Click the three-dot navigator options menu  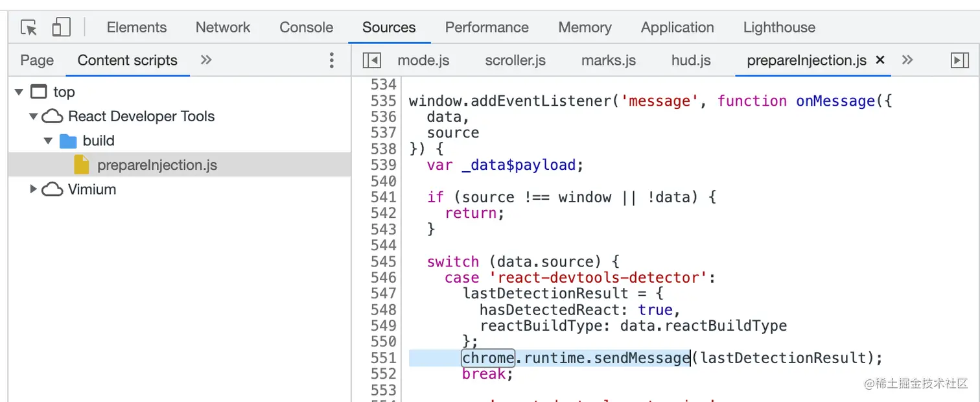coord(331,61)
